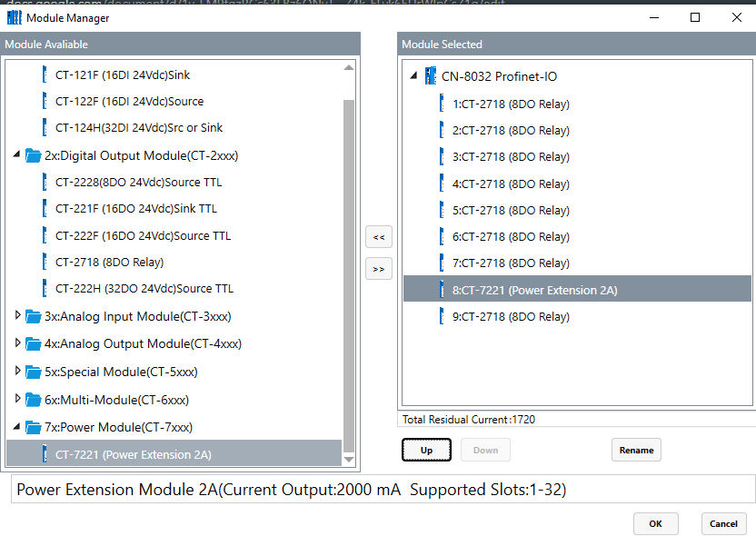Expand the 5x Special Module group
The height and width of the screenshot is (536, 756).
[x=18, y=371]
